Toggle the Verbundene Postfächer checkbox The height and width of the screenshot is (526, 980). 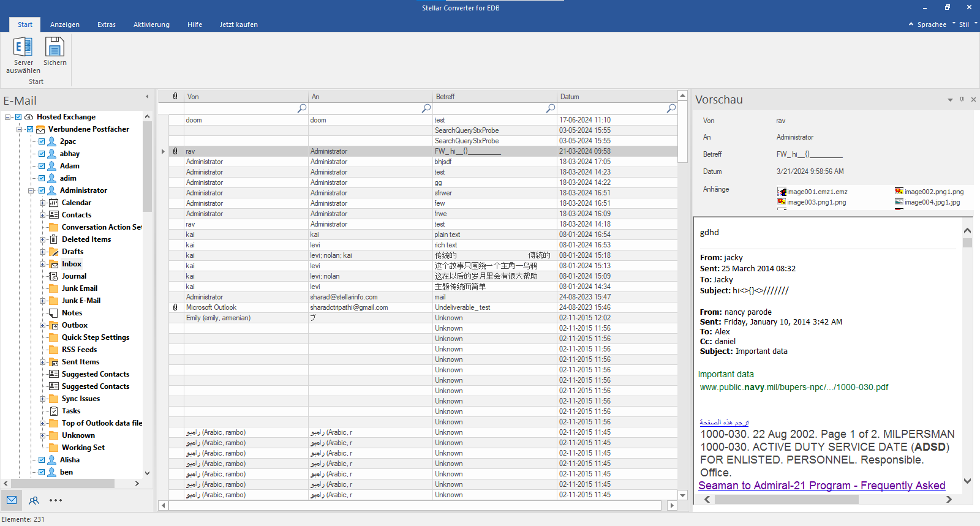coord(29,129)
